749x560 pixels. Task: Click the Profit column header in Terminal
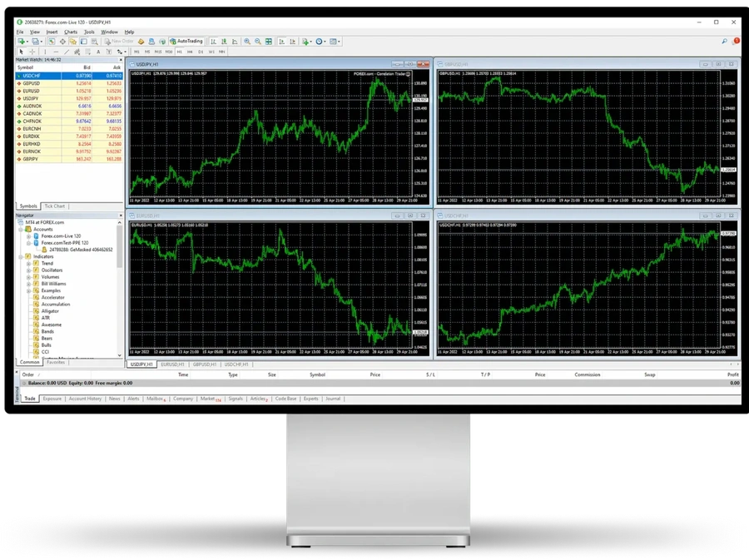coord(732,374)
